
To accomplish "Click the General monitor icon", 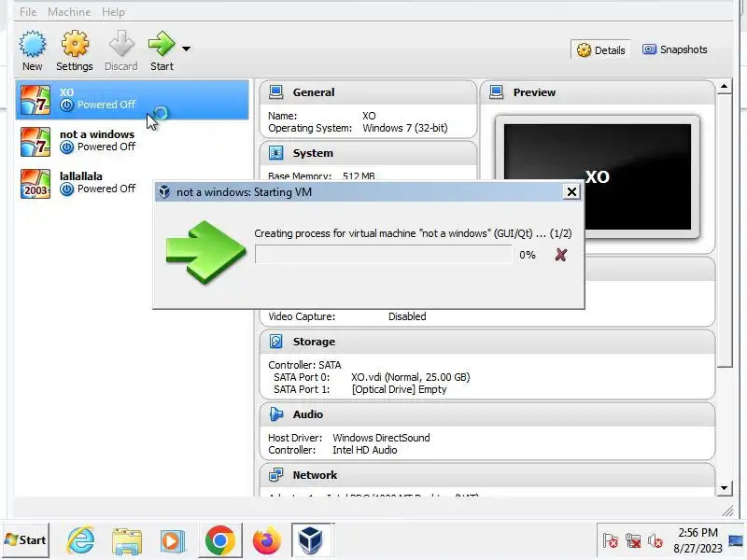I will click(x=275, y=91).
